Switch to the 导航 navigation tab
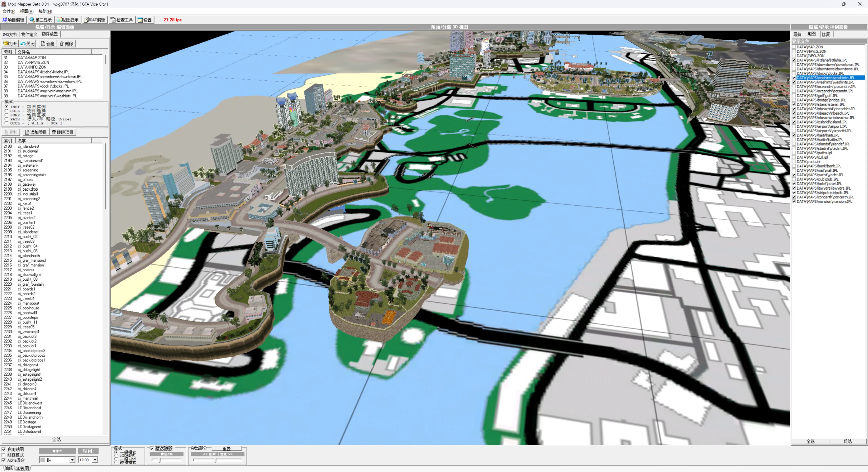868x472 pixels. coord(797,34)
